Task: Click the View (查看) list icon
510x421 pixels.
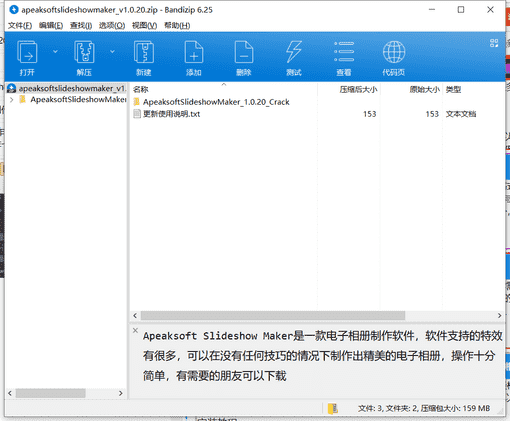Action: [344, 52]
